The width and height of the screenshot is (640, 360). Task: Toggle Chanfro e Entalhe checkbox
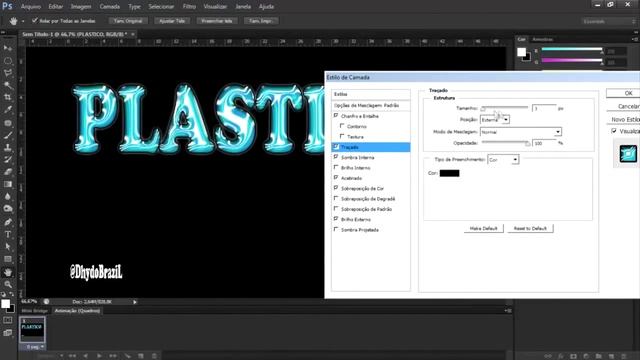pyautogui.click(x=336, y=116)
